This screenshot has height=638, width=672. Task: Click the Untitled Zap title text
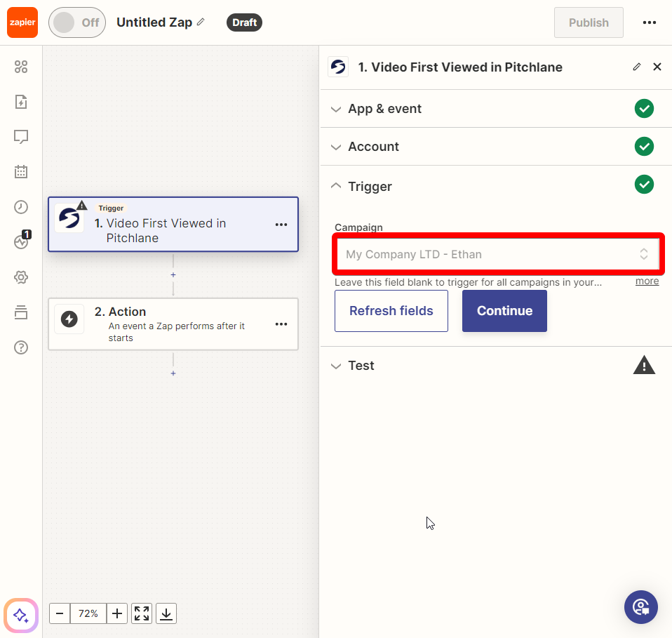[154, 22]
